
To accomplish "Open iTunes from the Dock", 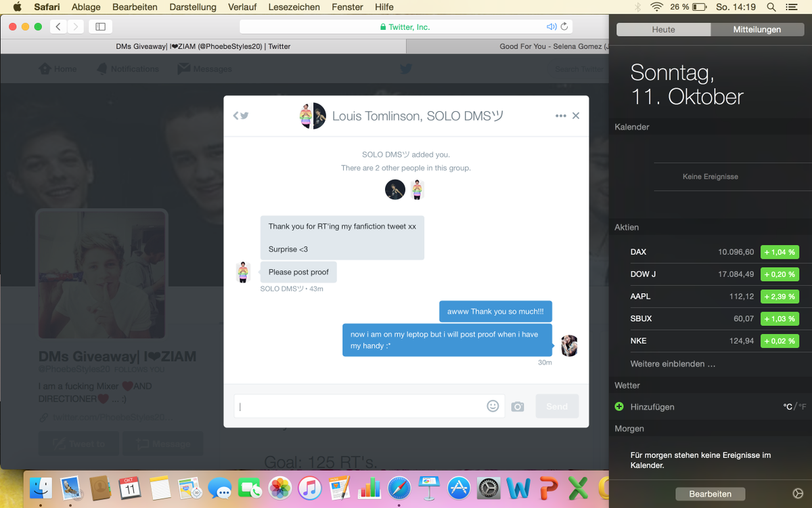I will pos(309,488).
